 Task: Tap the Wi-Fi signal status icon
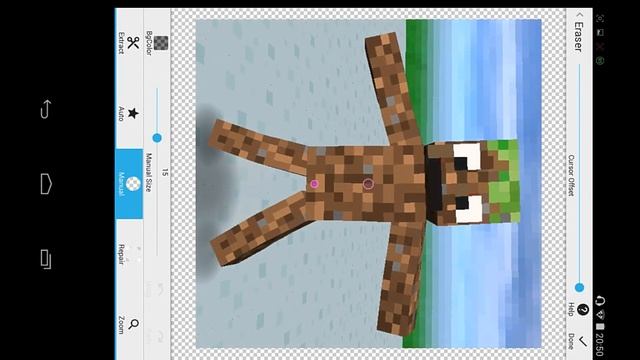coord(599,314)
